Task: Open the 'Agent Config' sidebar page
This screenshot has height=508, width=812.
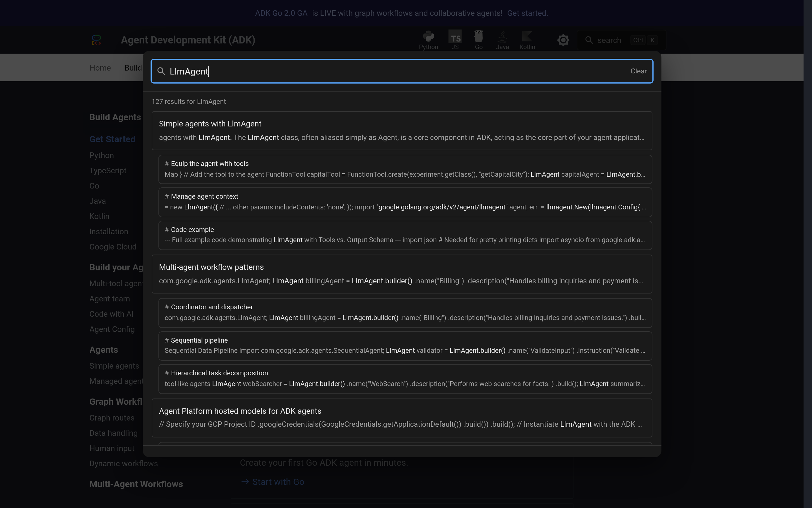Action: coord(112,329)
